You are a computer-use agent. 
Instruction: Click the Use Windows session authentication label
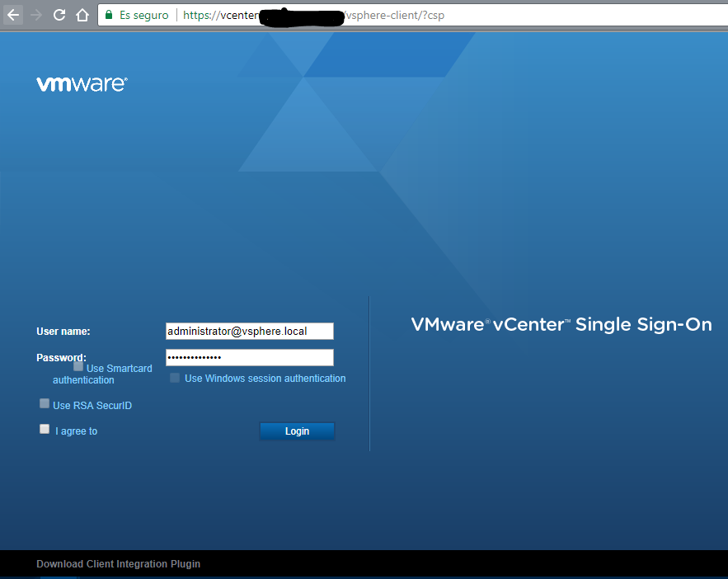click(x=265, y=379)
